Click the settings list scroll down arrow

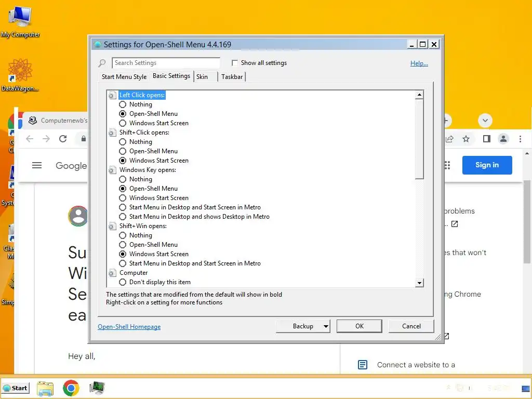pyautogui.click(x=420, y=283)
